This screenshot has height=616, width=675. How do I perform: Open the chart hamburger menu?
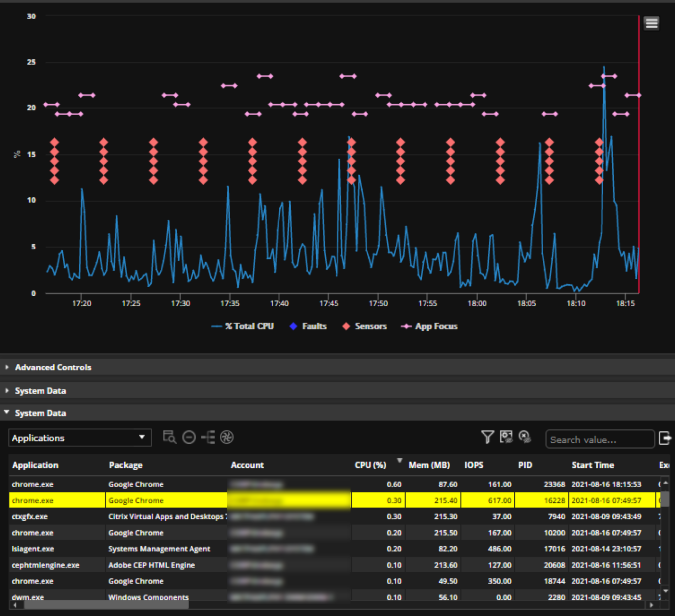coord(652,23)
